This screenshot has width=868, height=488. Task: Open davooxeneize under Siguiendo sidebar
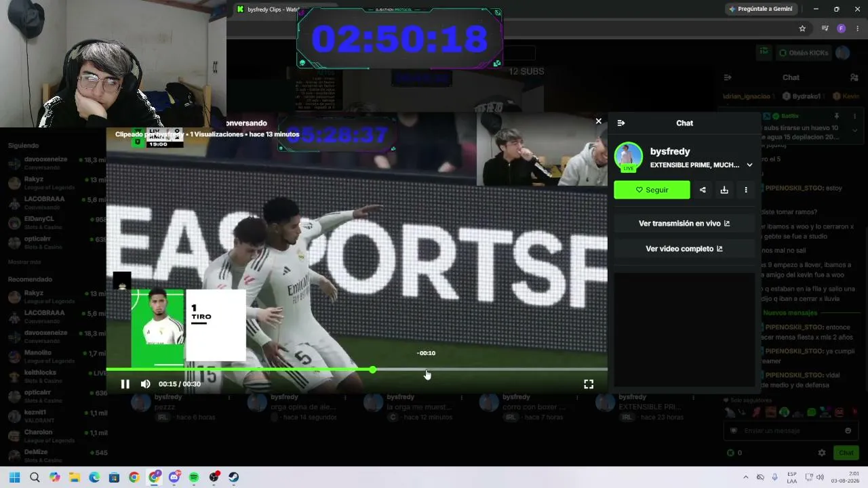[x=54, y=163]
